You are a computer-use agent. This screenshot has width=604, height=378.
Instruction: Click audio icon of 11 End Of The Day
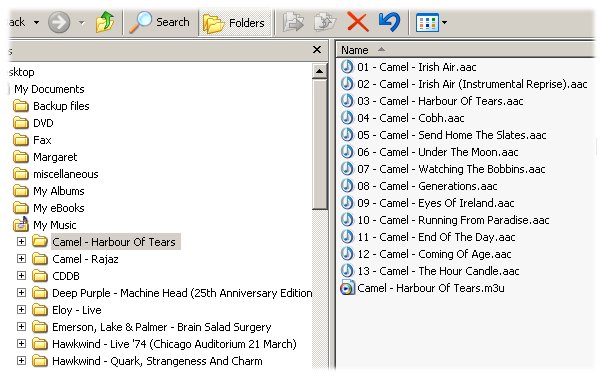(347, 237)
